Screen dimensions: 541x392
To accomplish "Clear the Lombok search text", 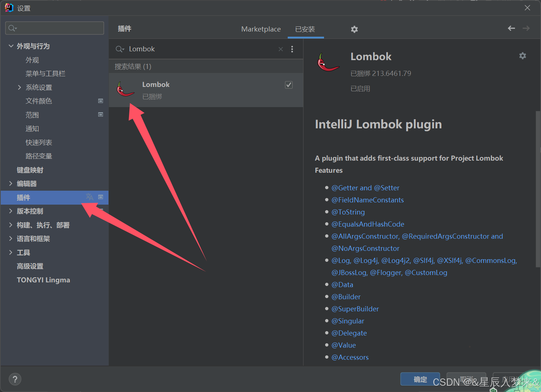I will coord(281,49).
